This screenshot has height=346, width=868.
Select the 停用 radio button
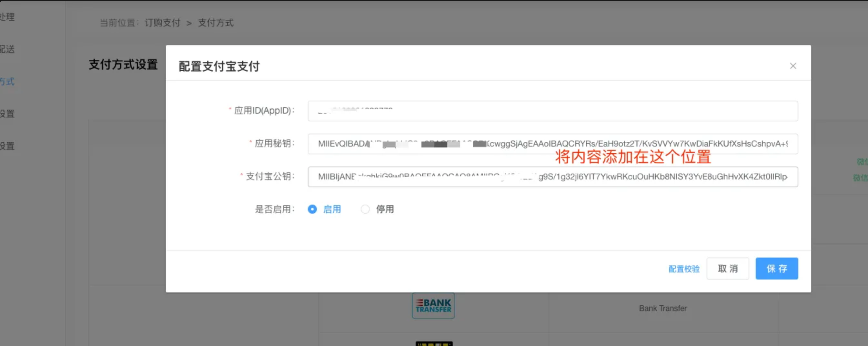click(365, 209)
